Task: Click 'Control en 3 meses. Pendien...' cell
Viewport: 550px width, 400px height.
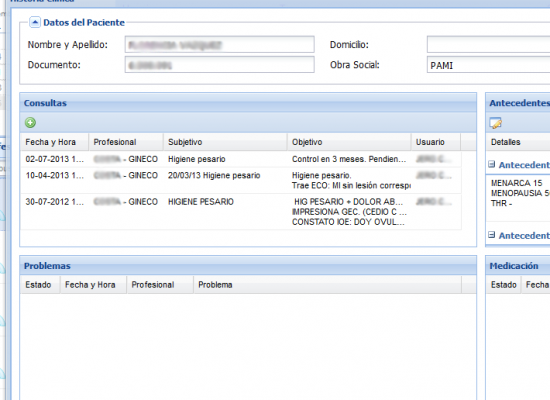Action: 349,159
